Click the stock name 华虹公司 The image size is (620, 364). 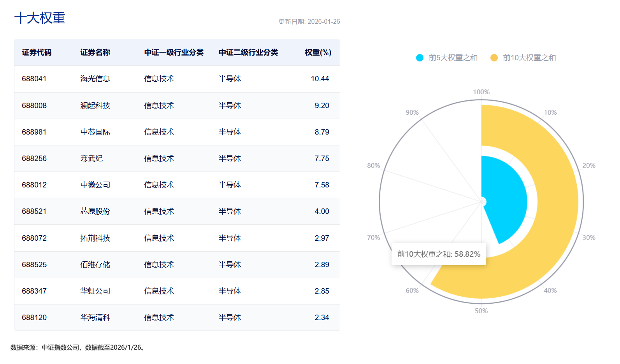click(95, 291)
